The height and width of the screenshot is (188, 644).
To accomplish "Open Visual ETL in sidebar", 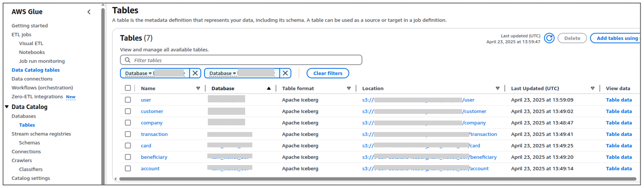I will (x=31, y=44).
